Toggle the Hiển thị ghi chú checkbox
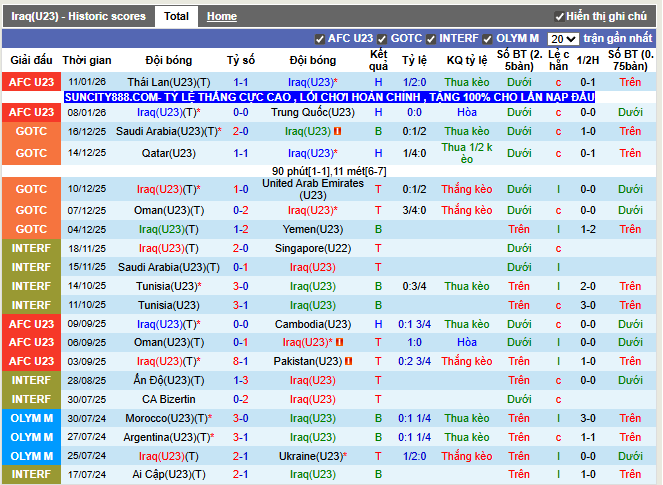Screen dimensions: 663x485 pos(559,17)
